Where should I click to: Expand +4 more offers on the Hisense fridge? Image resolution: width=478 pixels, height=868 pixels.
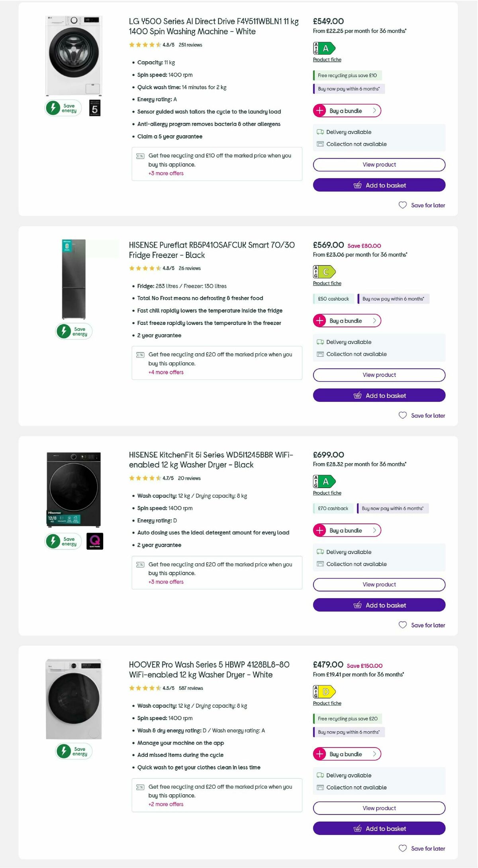[166, 372]
